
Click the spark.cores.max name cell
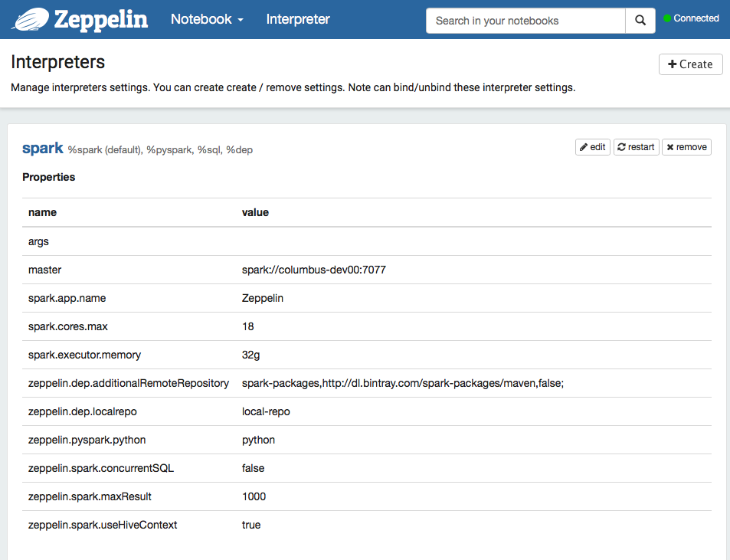[x=68, y=327]
